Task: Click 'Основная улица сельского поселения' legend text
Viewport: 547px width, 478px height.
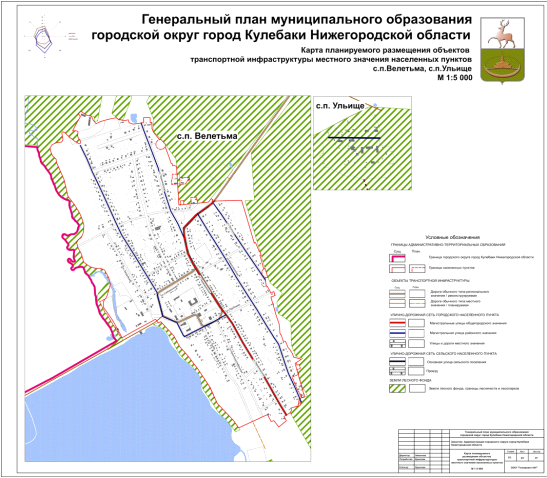Action: [457, 362]
